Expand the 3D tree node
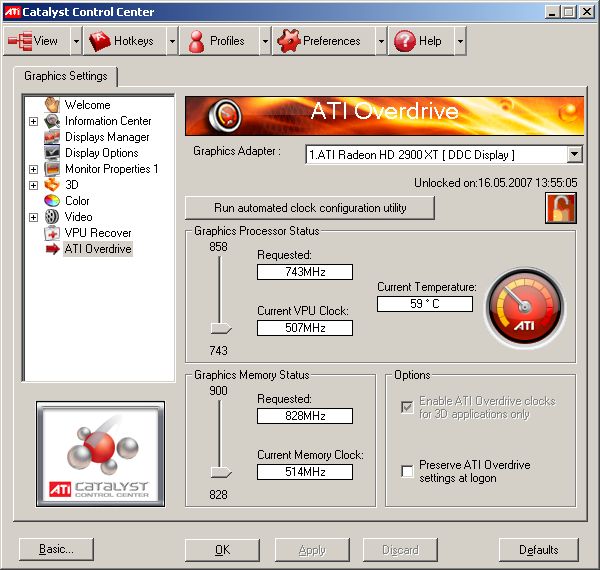The height and width of the screenshot is (570, 600). 34,185
